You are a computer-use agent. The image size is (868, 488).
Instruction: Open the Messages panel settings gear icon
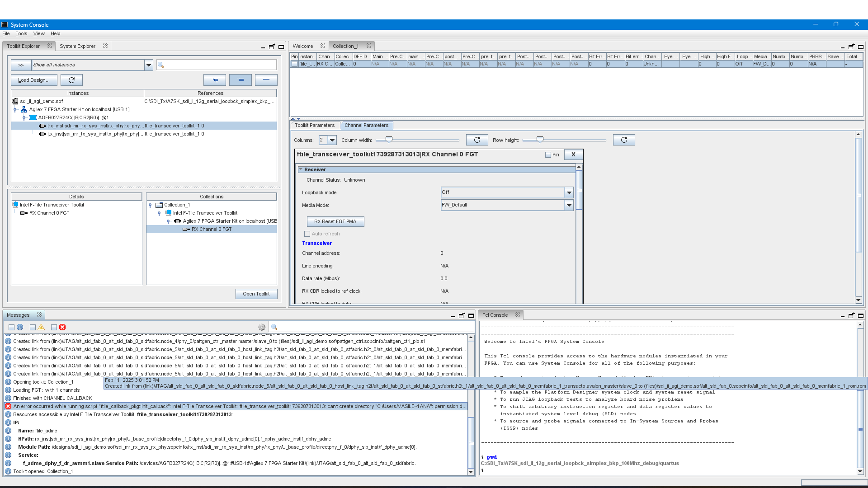click(262, 327)
